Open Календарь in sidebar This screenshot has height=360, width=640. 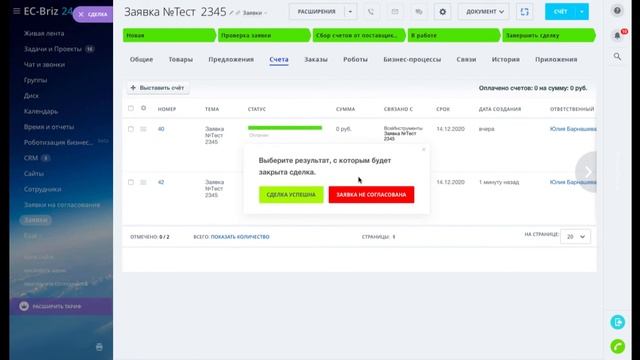[x=41, y=111]
